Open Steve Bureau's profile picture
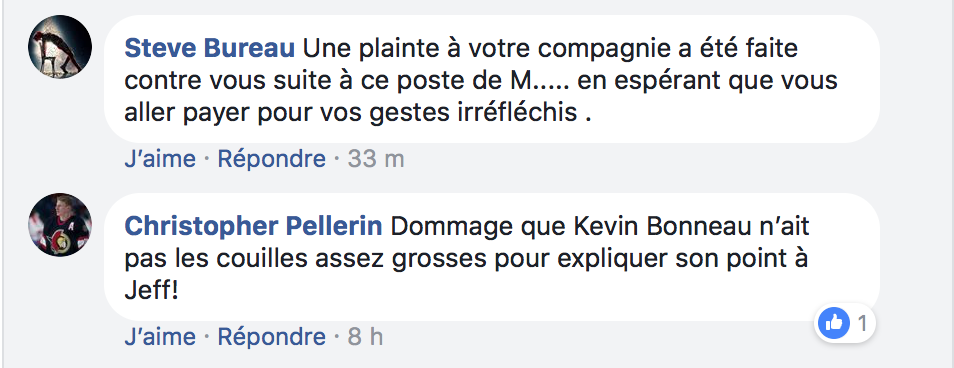The height and width of the screenshot is (368, 954). (60, 47)
